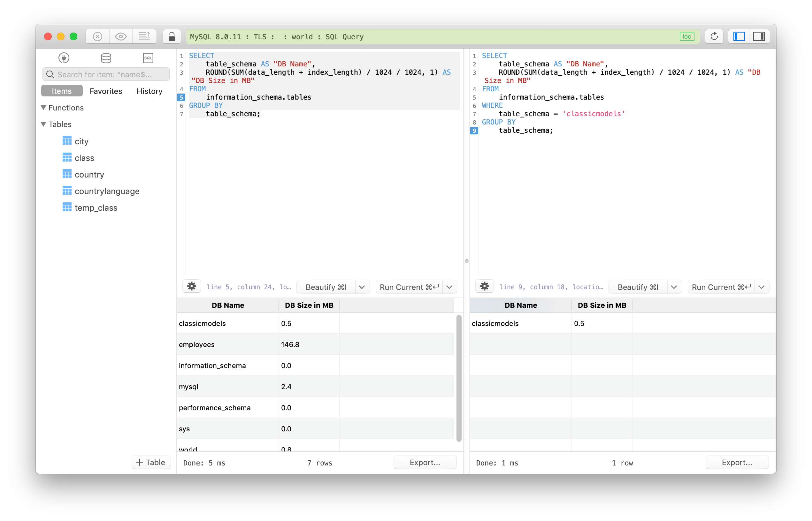The image size is (812, 521).
Task: Open the connections plug icon
Action: click(x=64, y=57)
